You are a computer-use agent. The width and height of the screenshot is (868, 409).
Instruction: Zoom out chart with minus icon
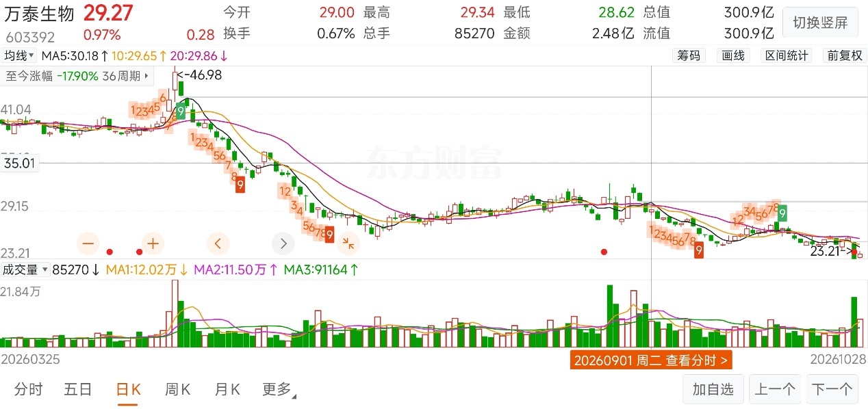pos(88,243)
